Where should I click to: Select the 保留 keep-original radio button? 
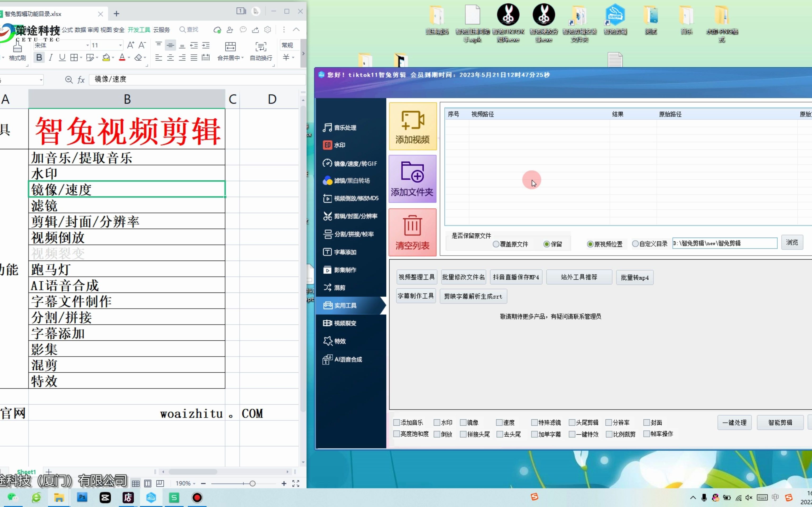pos(547,244)
